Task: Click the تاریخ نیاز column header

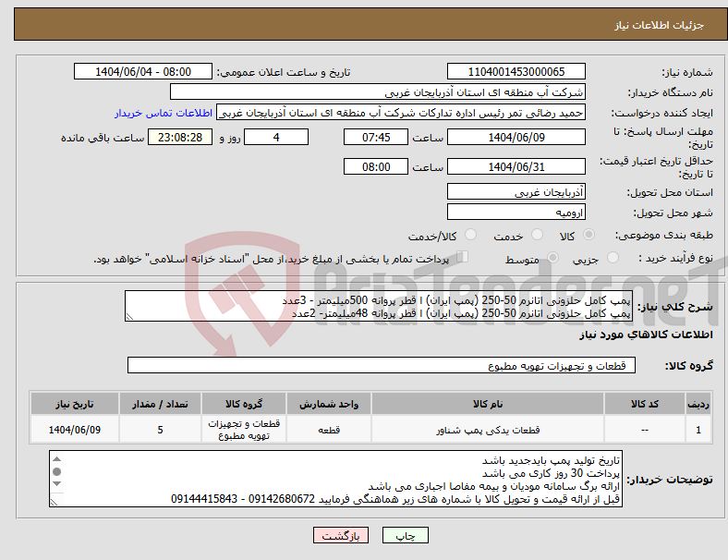Action: (74, 404)
